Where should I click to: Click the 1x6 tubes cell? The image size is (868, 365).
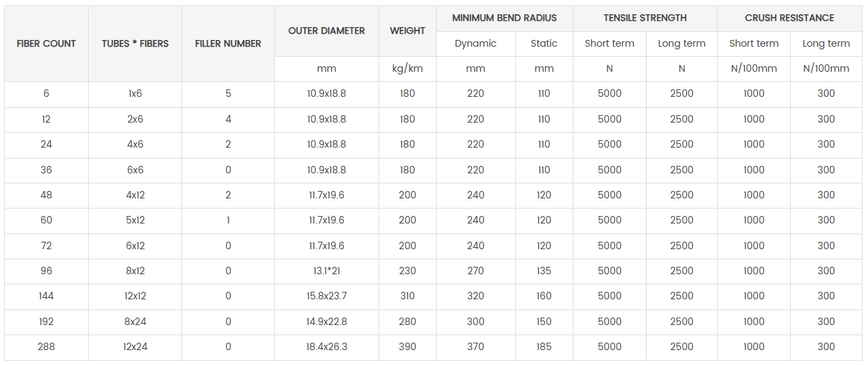(135, 94)
